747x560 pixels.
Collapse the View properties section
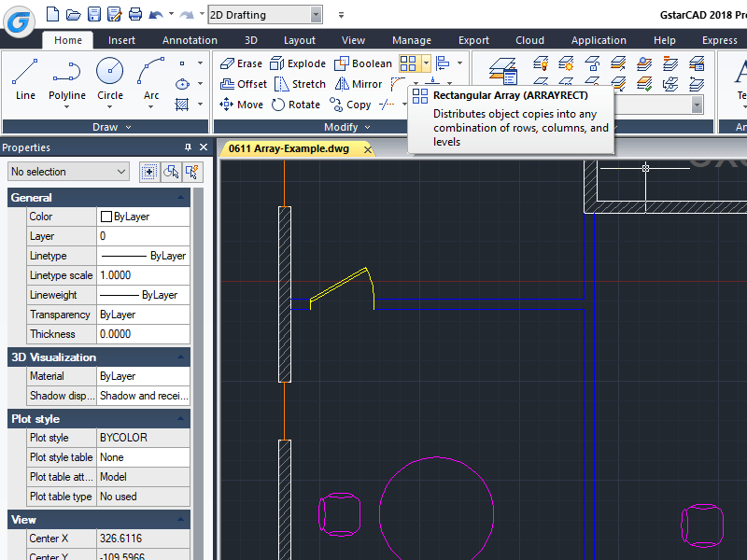(181, 519)
